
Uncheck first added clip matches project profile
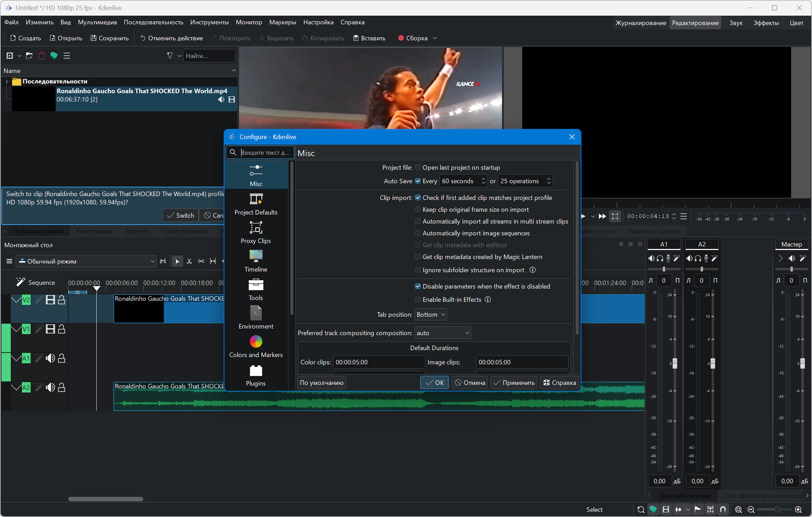418,198
